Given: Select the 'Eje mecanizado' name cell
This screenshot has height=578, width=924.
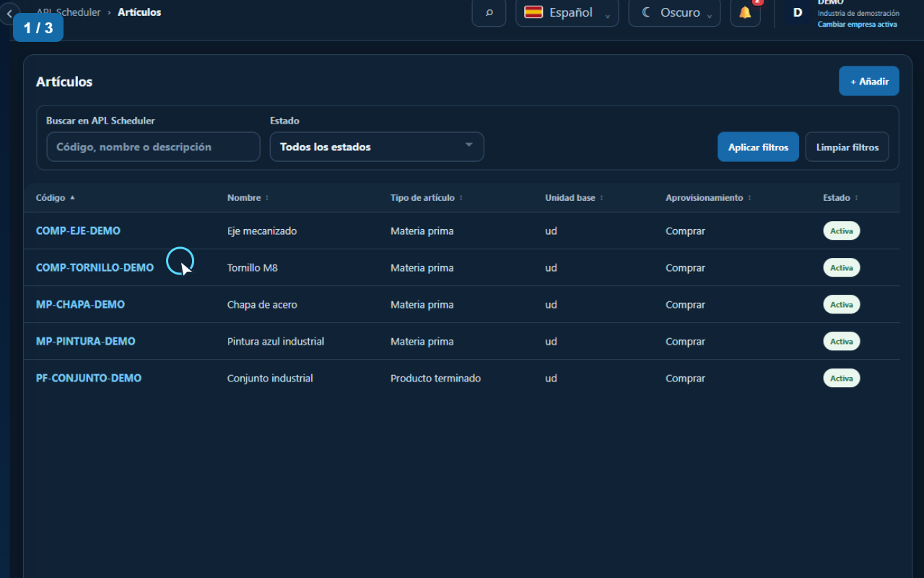Looking at the screenshot, I should (262, 231).
